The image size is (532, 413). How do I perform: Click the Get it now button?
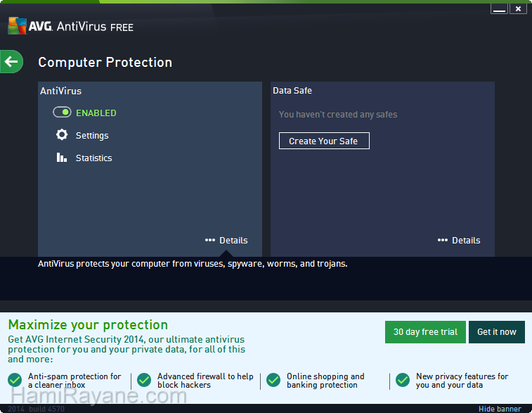point(497,332)
